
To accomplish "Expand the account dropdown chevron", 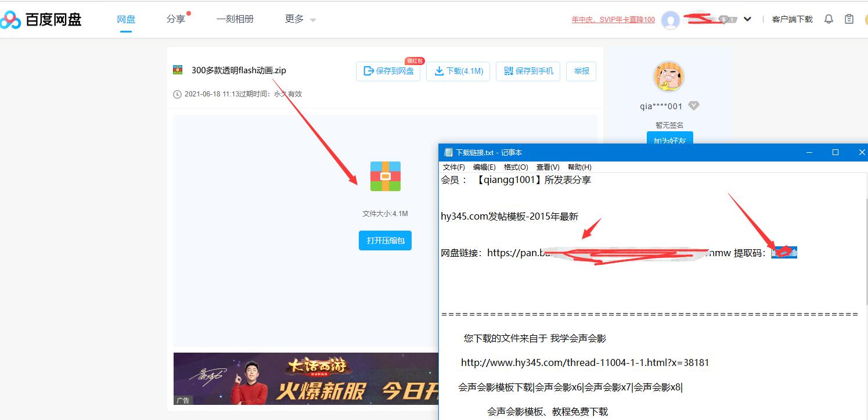I will 747,19.
